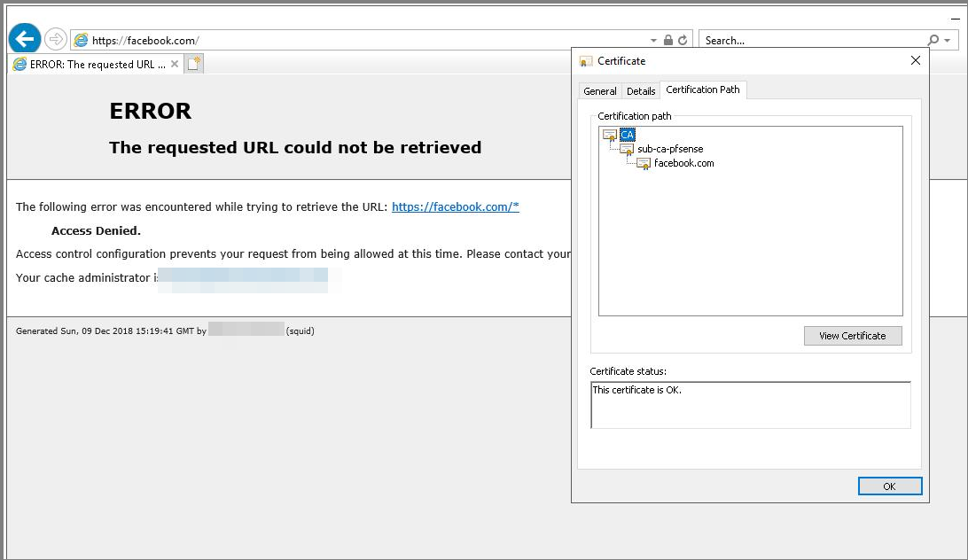
Task: Click the search magnifier icon
Action: [x=933, y=40]
